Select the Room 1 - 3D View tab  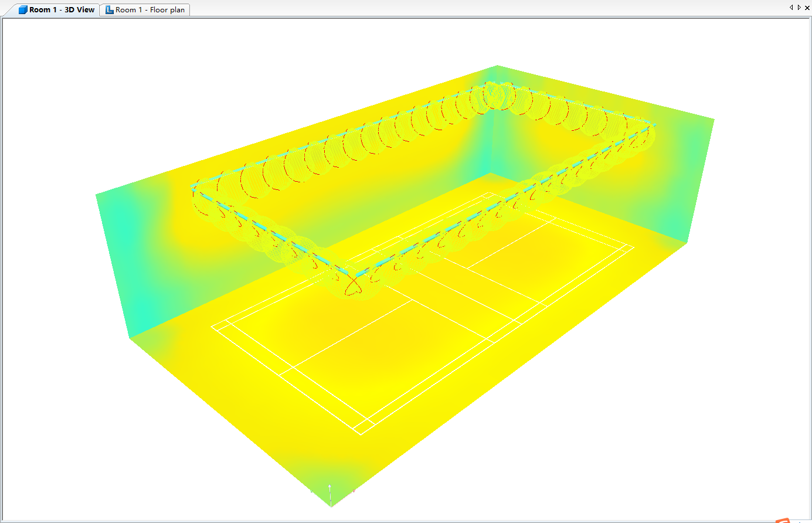click(x=62, y=10)
